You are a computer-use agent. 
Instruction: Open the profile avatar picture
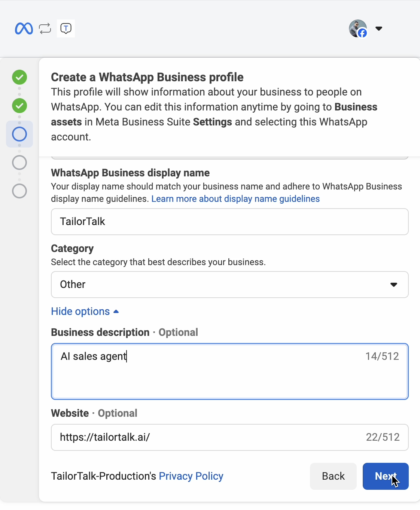point(358,28)
